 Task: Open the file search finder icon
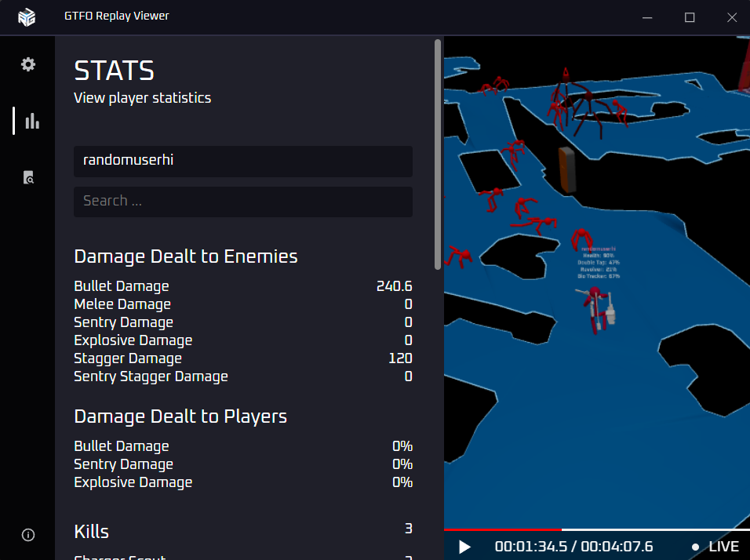pos(29,177)
